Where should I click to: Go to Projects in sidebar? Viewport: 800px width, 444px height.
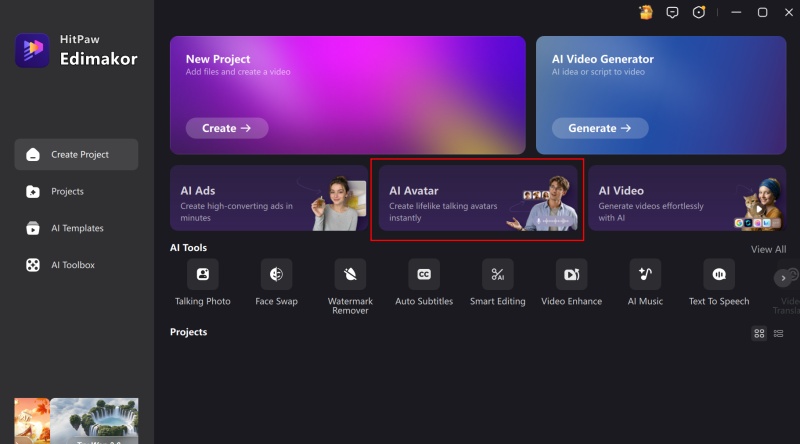pyautogui.click(x=77, y=191)
